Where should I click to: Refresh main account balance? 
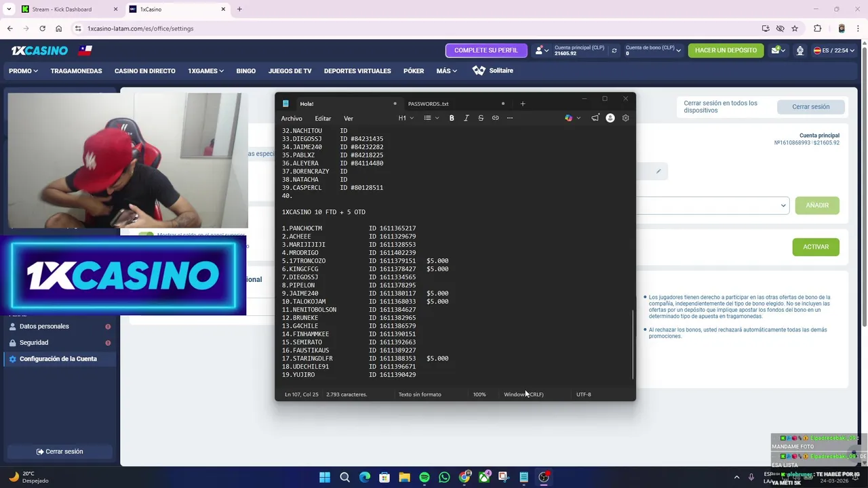(614, 50)
